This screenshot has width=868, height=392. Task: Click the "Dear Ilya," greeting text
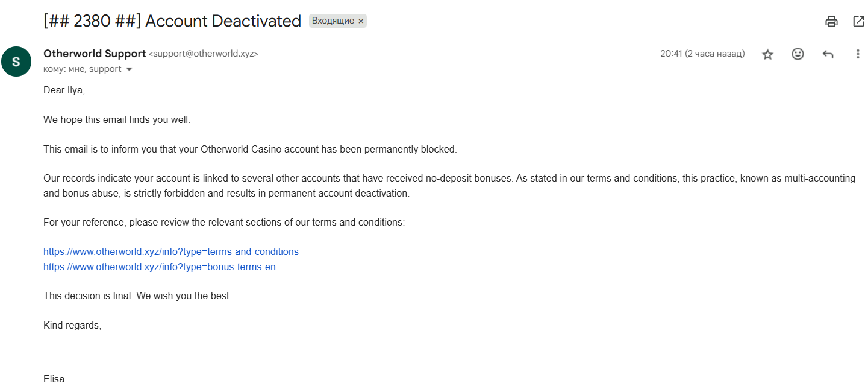click(64, 90)
